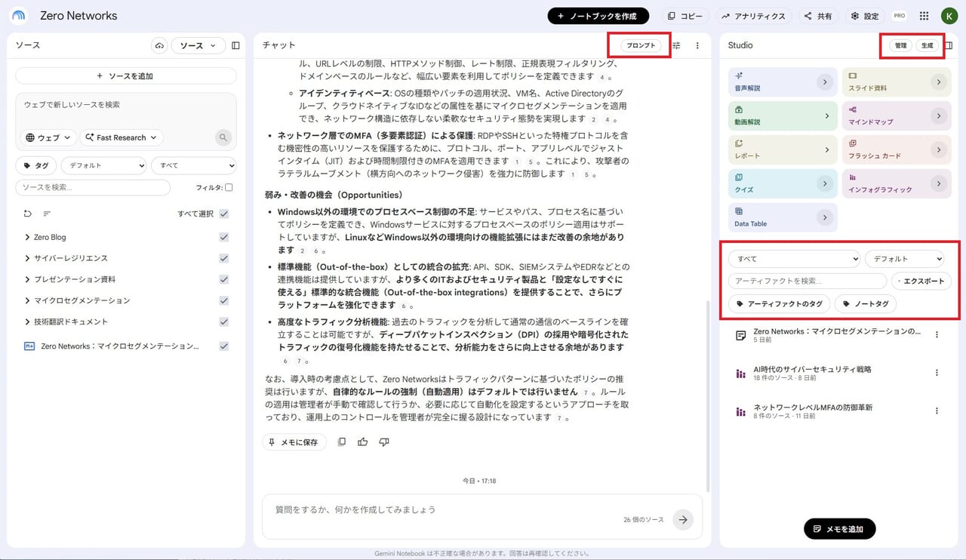The width and height of the screenshot is (966, 560).
Task: Expand the Zero Blog folder
Action: pyautogui.click(x=27, y=237)
